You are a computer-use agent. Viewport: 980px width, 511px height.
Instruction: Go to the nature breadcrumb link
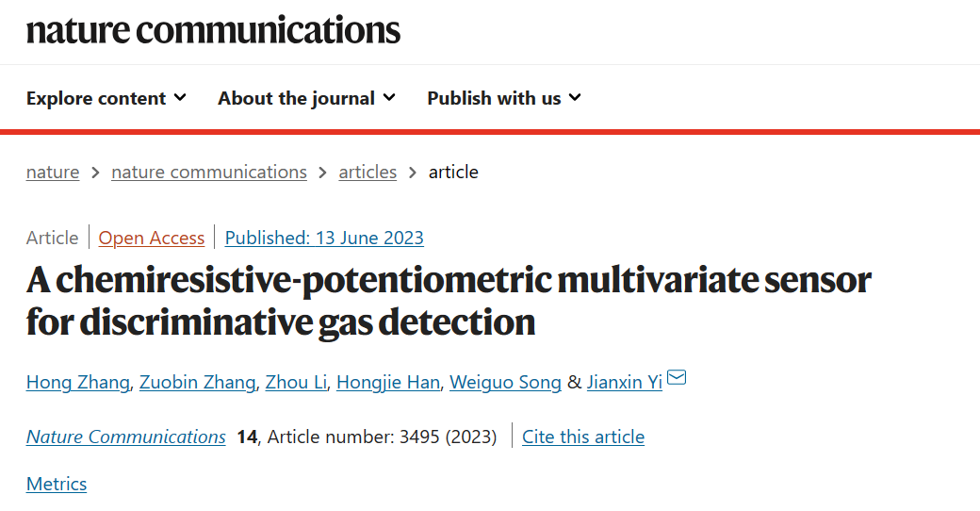coord(53,172)
